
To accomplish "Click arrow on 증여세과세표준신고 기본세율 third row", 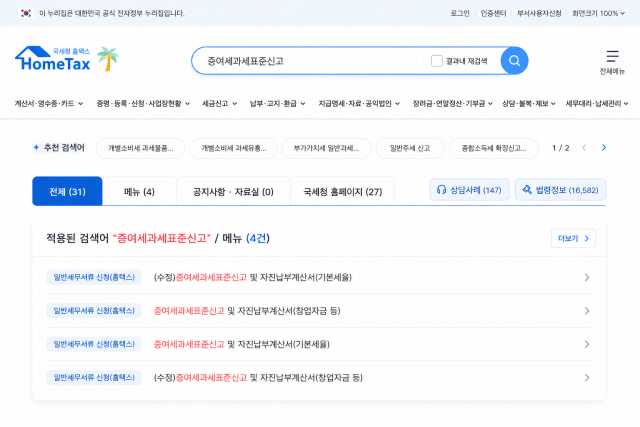I will tap(587, 345).
